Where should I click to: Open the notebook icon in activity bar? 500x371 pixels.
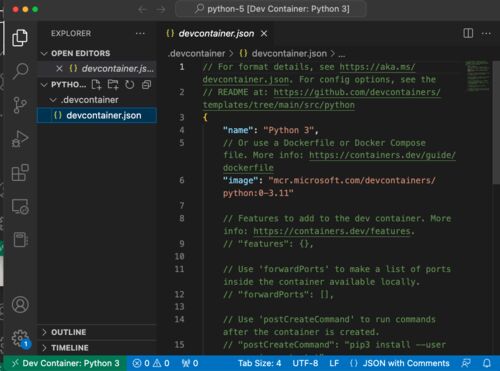20,240
